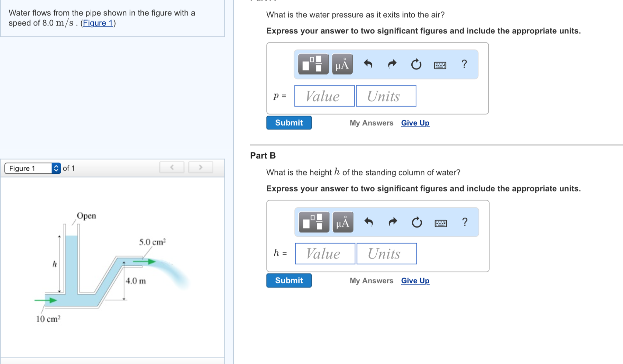Click the previous figure arrow button
The height and width of the screenshot is (364, 623).
tap(171, 167)
